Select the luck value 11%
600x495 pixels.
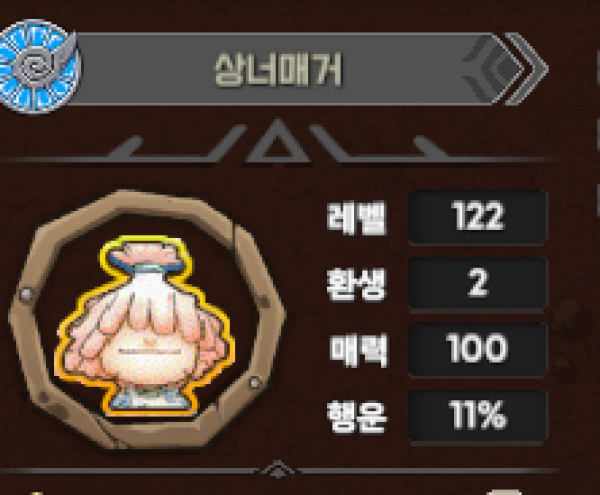click(x=478, y=415)
